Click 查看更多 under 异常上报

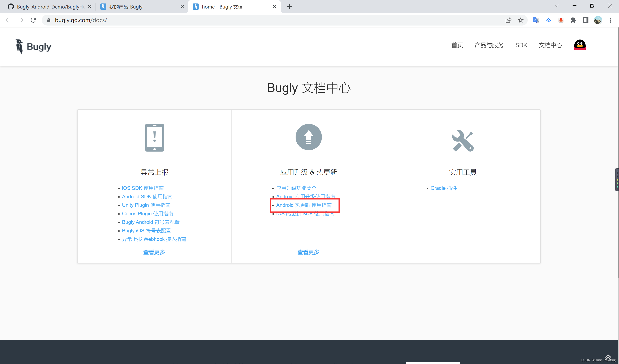(154, 252)
